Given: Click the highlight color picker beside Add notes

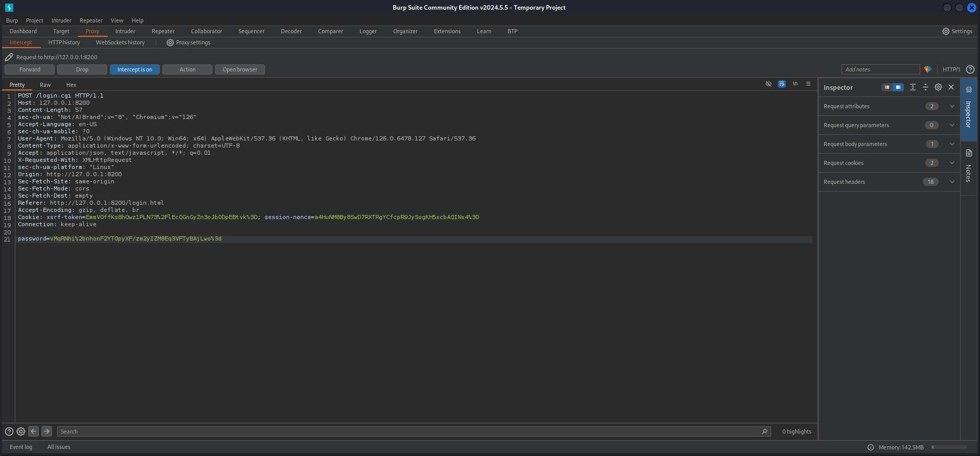Looking at the screenshot, I should [x=928, y=69].
